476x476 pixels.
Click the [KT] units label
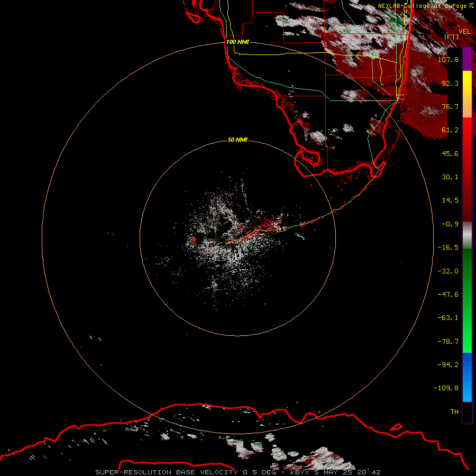pyautogui.click(x=452, y=36)
